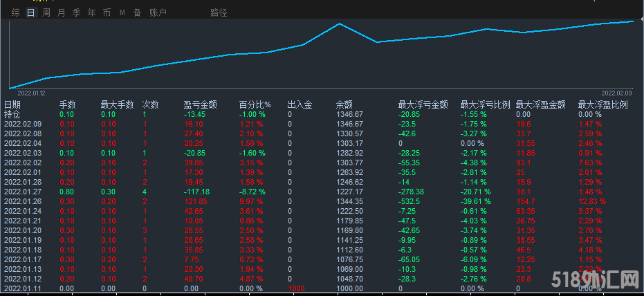Open the 年 yearly statistics tab
Viewport: 644px width, 296px height.
(x=91, y=12)
